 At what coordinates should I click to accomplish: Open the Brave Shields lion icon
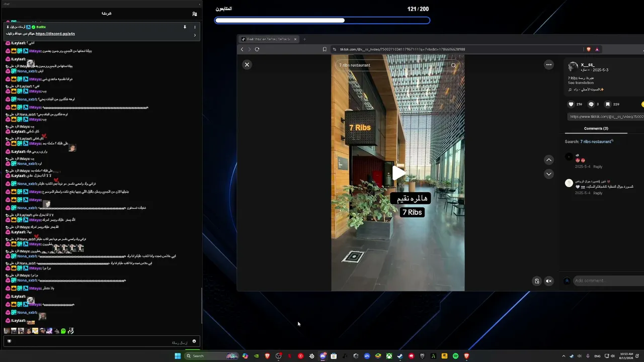589,49
